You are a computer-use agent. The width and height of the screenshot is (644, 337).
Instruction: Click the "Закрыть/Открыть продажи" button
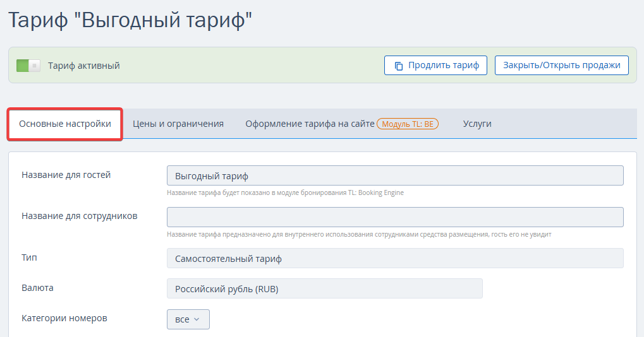tap(561, 66)
